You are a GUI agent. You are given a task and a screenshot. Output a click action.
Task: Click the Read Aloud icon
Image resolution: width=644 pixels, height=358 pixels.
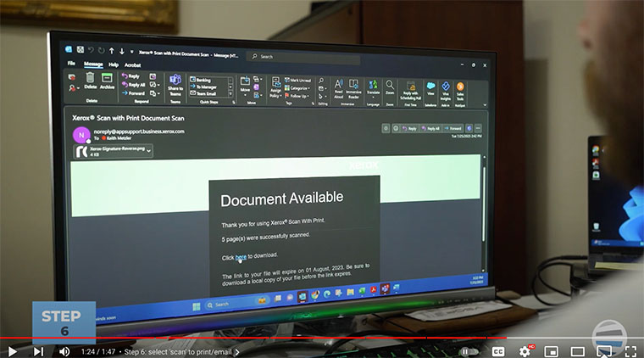[338, 84]
